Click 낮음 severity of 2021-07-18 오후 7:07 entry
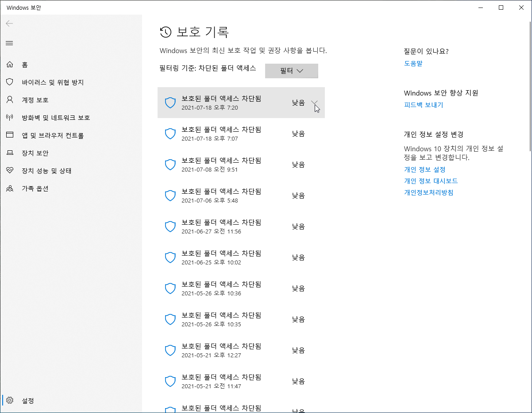This screenshot has height=413, width=532. click(298, 134)
